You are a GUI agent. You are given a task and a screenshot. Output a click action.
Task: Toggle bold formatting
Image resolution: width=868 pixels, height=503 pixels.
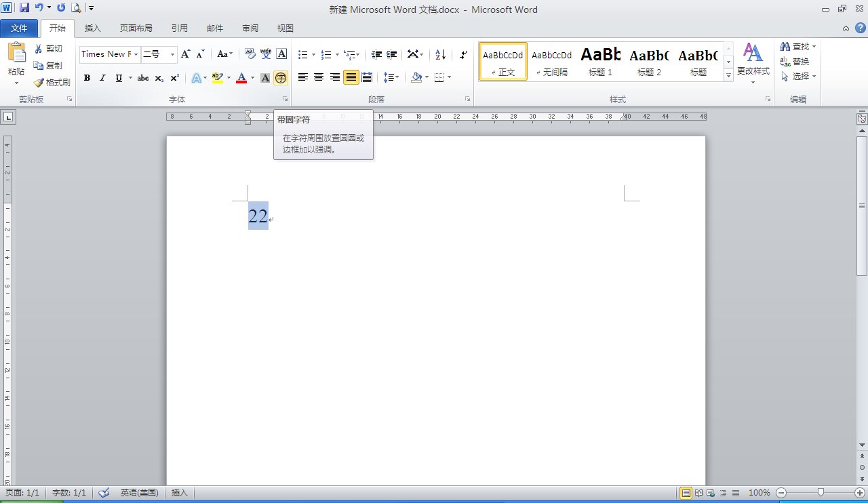[87, 78]
